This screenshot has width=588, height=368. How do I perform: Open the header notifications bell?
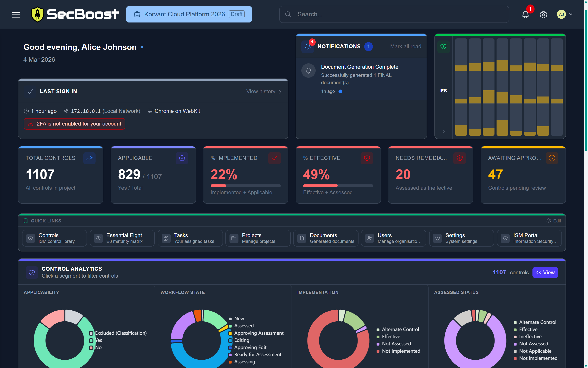click(x=525, y=15)
